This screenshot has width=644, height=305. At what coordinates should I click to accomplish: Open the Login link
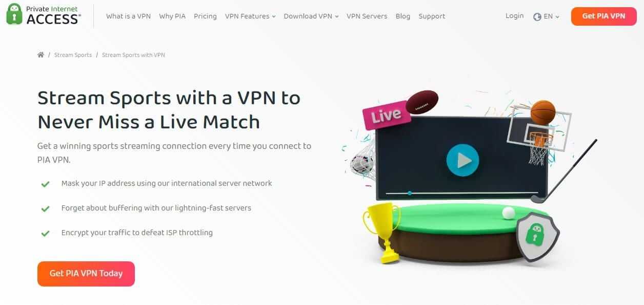point(514,16)
